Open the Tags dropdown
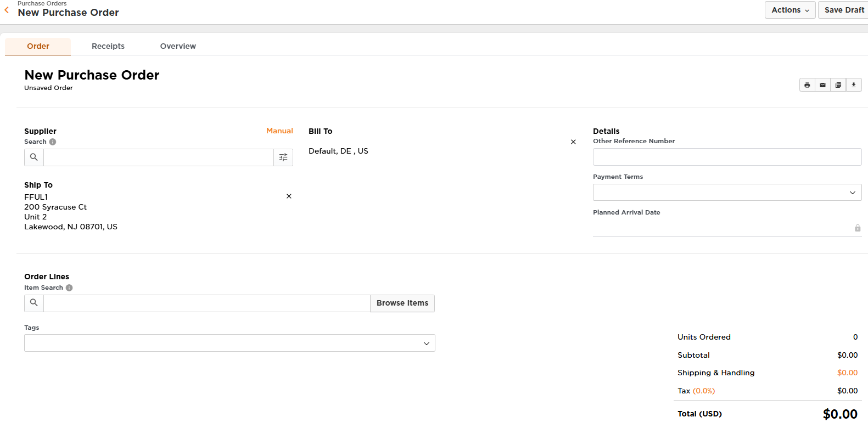The height and width of the screenshot is (434, 868). coord(229,343)
